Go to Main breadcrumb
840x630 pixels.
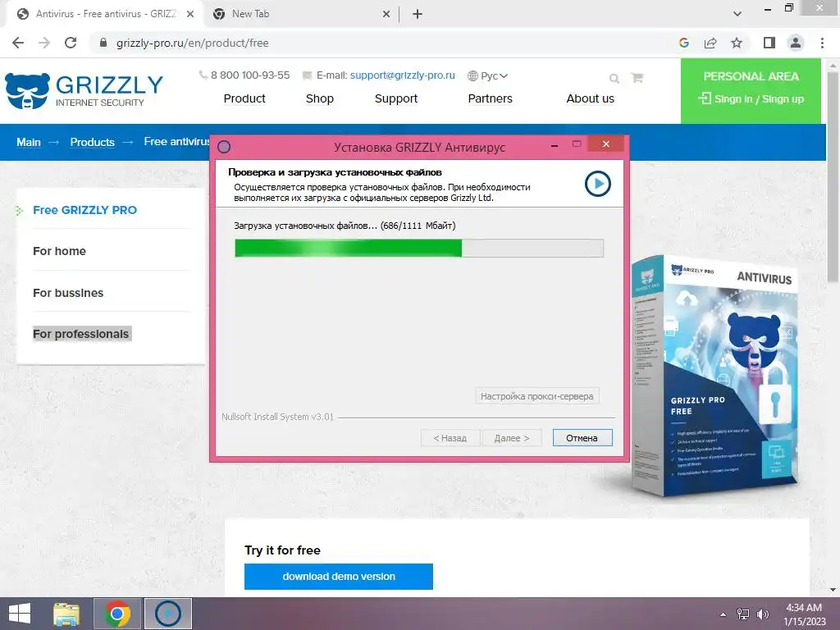(x=29, y=142)
